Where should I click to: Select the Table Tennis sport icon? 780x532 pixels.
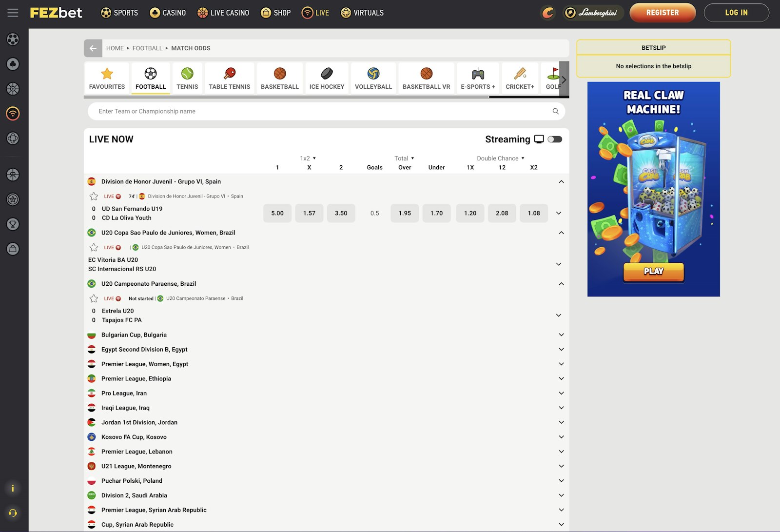(x=229, y=74)
